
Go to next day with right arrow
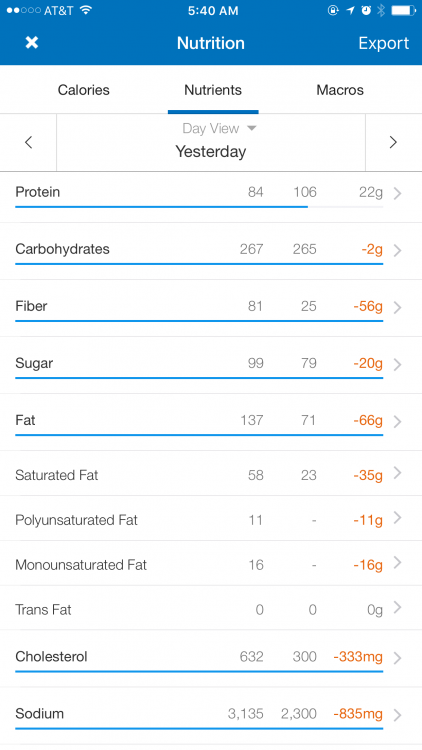[x=393, y=142]
